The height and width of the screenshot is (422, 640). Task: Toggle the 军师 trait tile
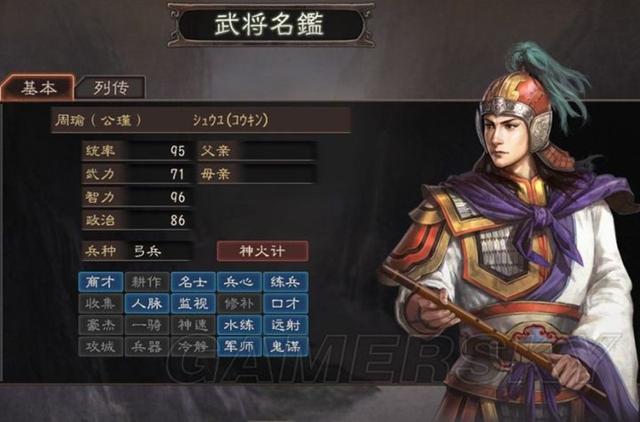(239, 347)
